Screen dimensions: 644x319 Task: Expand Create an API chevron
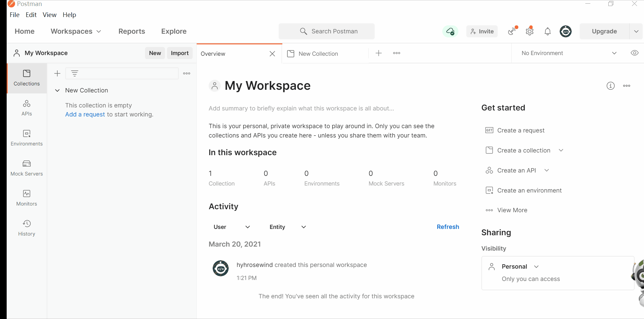click(x=547, y=170)
